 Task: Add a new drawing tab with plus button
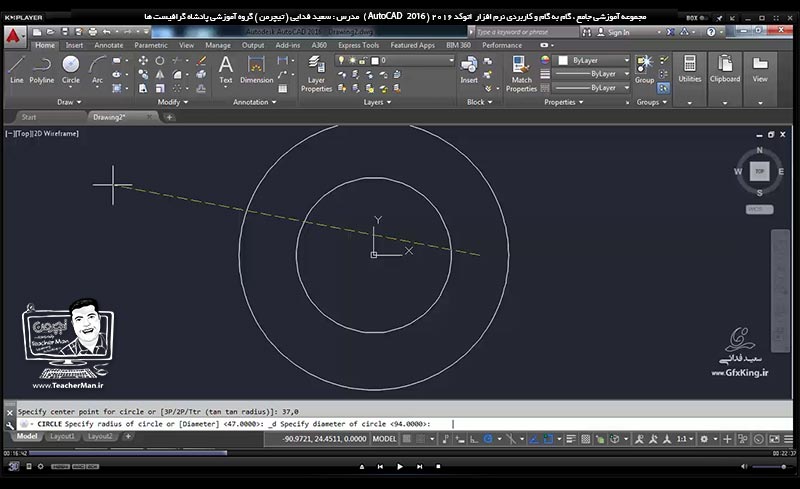pyautogui.click(x=169, y=117)
